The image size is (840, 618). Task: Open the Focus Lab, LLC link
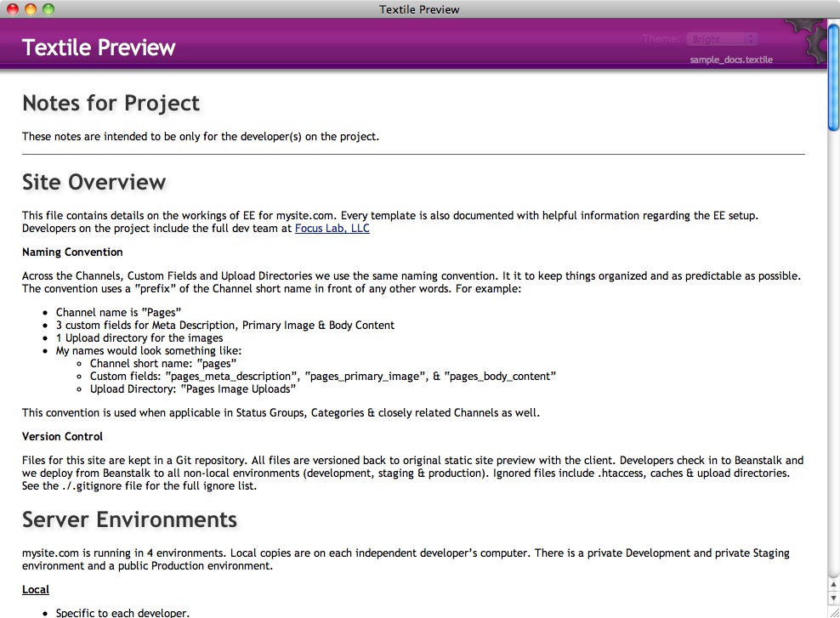pyautogui.click(x=332, y=228)
